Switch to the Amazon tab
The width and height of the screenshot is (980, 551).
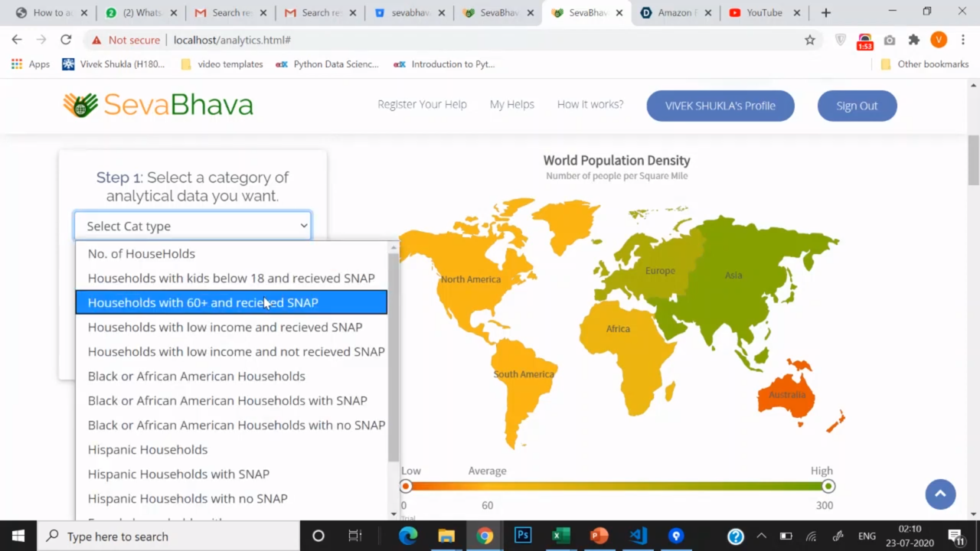pyautogui.click(x=674, y=12)
